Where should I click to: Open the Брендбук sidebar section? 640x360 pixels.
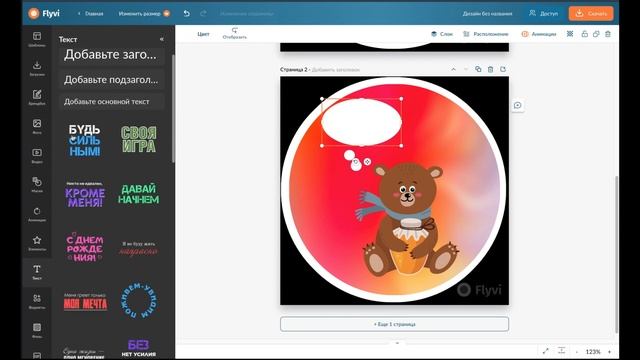click(x=37, y=98)
